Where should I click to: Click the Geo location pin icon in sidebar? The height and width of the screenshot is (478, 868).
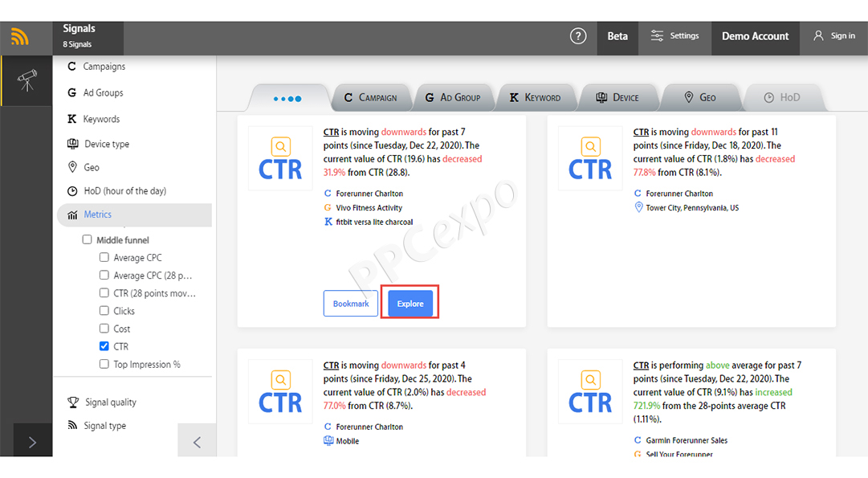pyautogui.click(x=72, y=167)
